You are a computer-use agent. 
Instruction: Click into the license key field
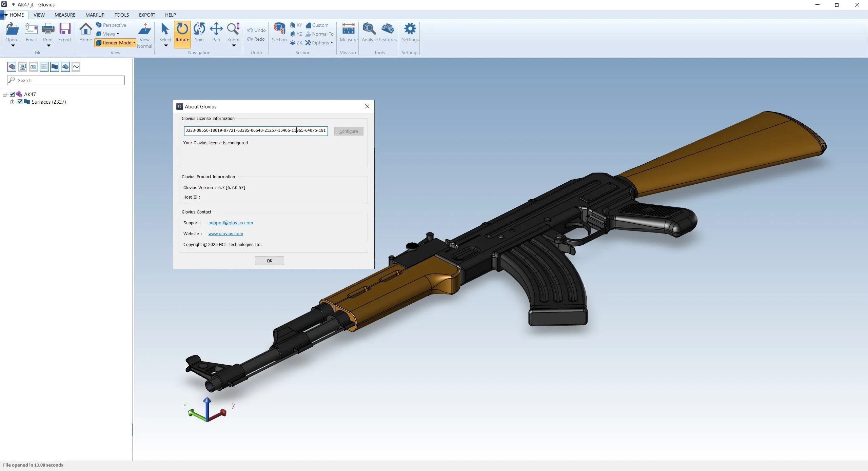[256, 131]
